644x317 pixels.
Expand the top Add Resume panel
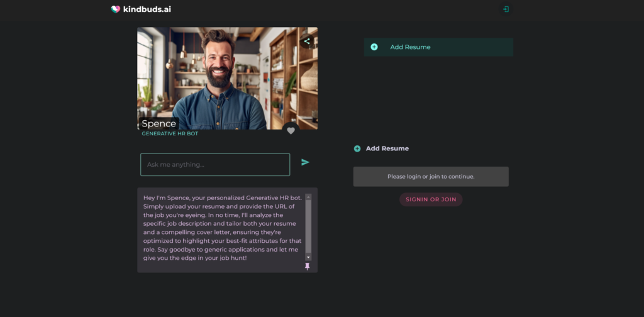pyautogui.click(x=438, y=47)
